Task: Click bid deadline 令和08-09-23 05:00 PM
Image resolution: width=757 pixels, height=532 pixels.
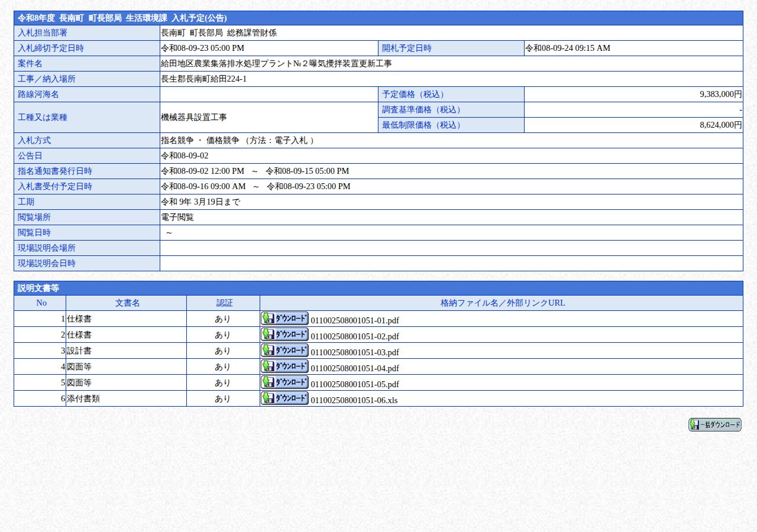Action: pyautogui.click(x=202, y=48)
